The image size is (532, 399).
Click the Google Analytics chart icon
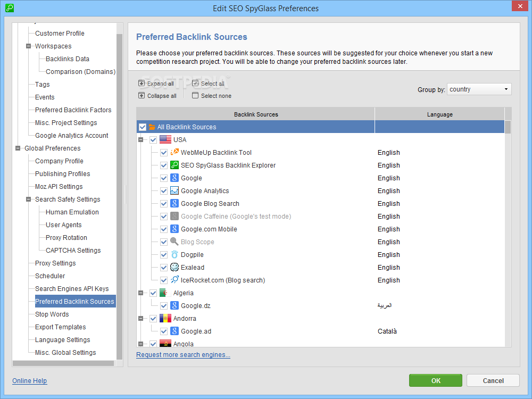coord(174,190)
